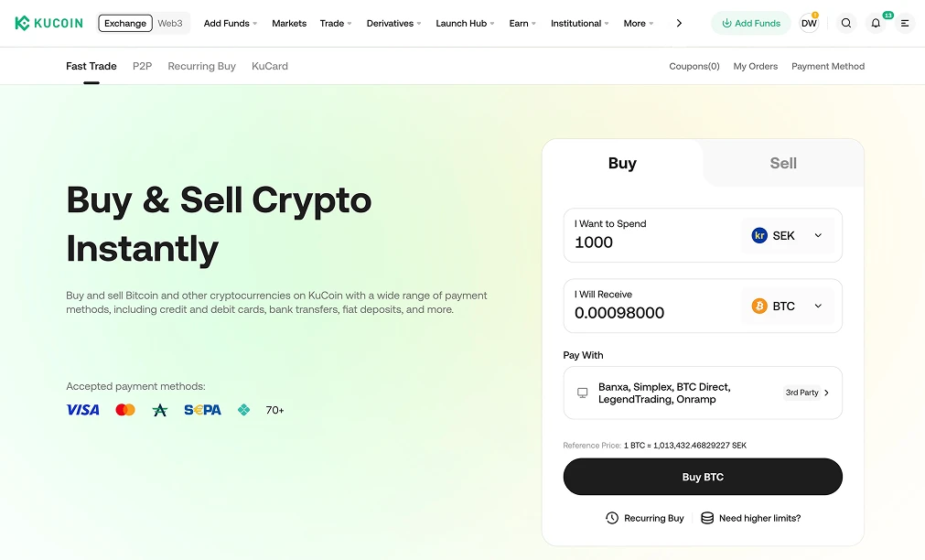Switch to the Sell tab

pos(782,163)
